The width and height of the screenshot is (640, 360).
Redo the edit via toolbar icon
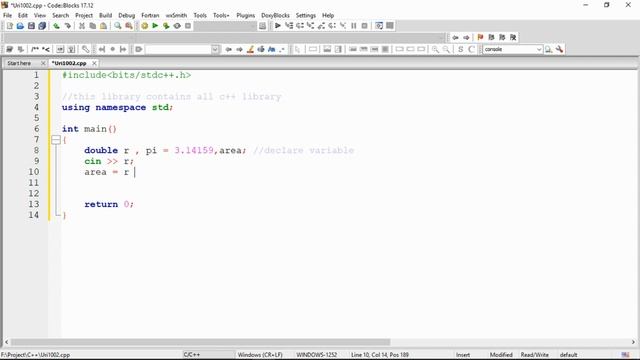[67, 26]
